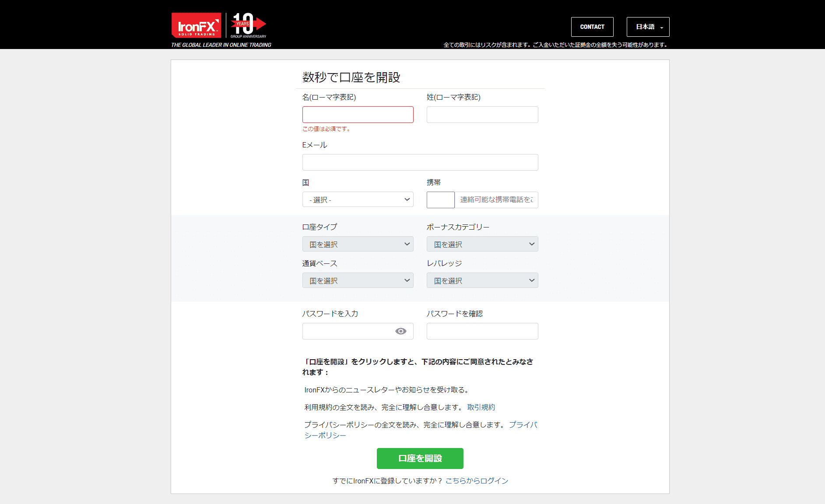
Task: Open the 取引規約 terms link
Action: (x=480, y=407)
